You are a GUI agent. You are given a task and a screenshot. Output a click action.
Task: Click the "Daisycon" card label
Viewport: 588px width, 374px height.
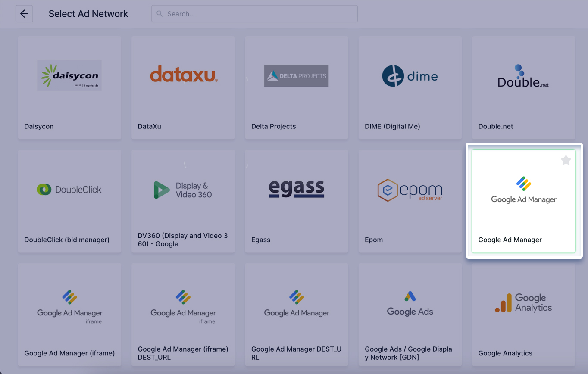tap(39, 126)
